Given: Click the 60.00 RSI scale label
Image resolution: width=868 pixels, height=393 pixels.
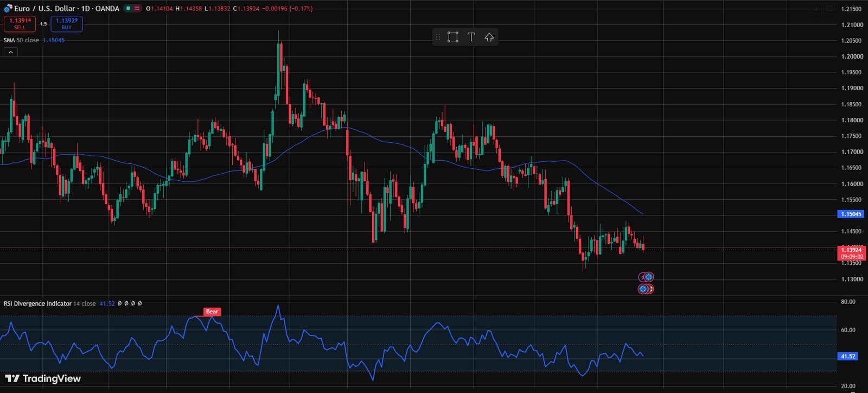Looking at the screenshot, I should coord(848,330).
